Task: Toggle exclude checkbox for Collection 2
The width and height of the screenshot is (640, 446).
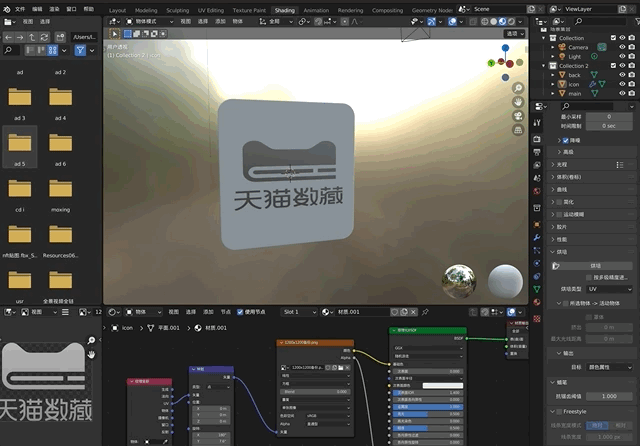Action: click(613, 65)
